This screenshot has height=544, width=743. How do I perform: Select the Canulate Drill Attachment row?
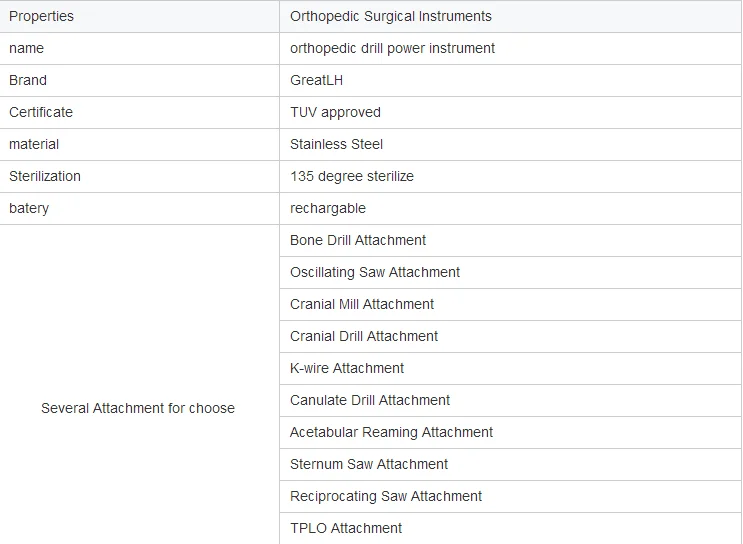click(x=510, y=400)
